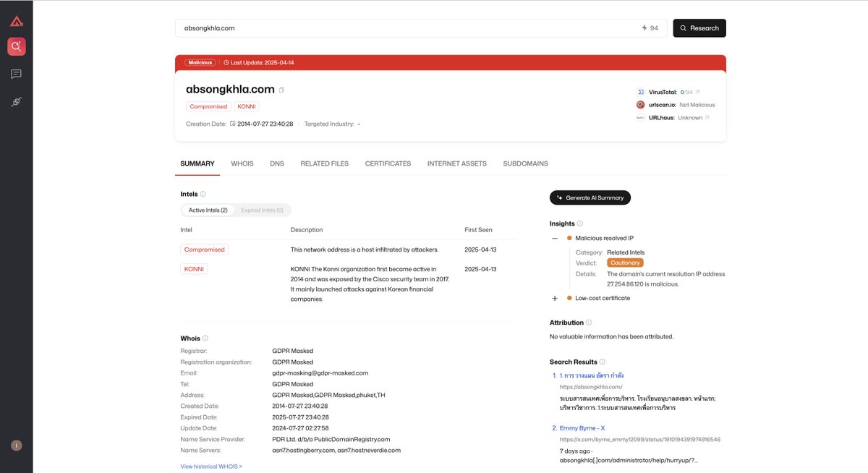The height and width of the screenshot is (473, 868).
Task: Click the First Seen column header
Action: tap(478, 230)
